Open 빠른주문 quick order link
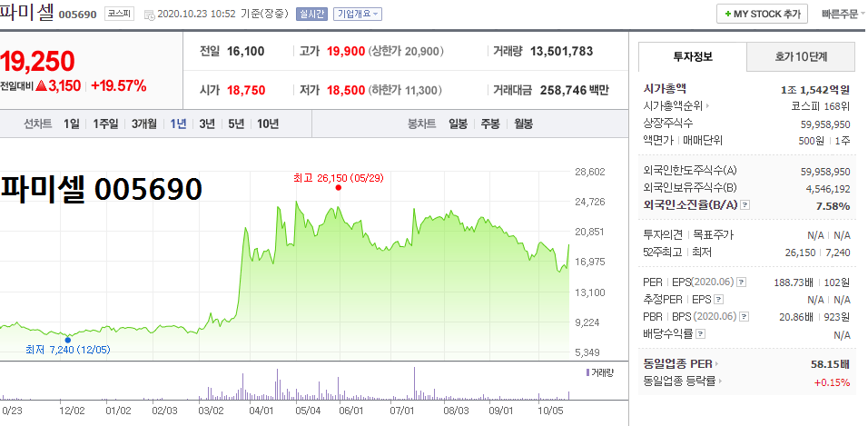Screen dimensions: 868x426 pos(840,14)
